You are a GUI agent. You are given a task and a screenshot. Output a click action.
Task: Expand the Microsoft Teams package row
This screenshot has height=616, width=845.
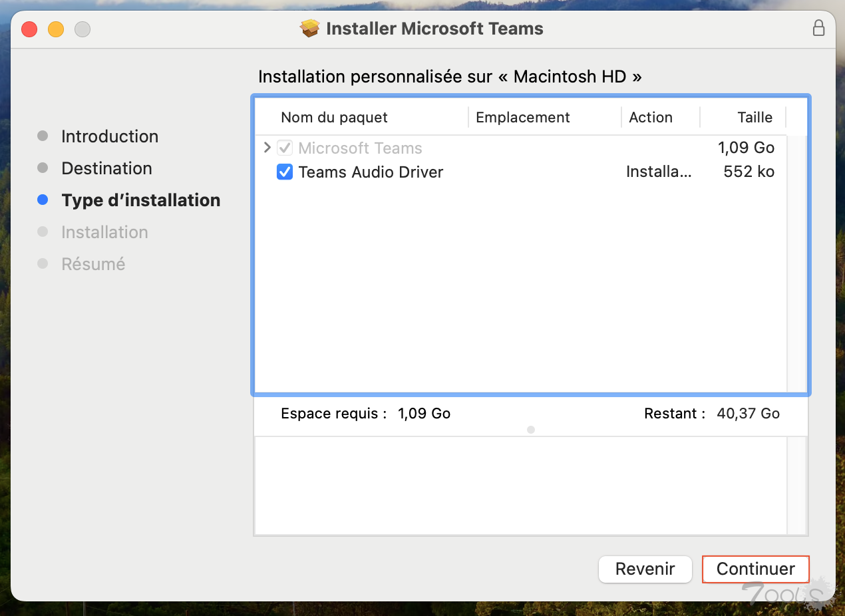[267, 148]
